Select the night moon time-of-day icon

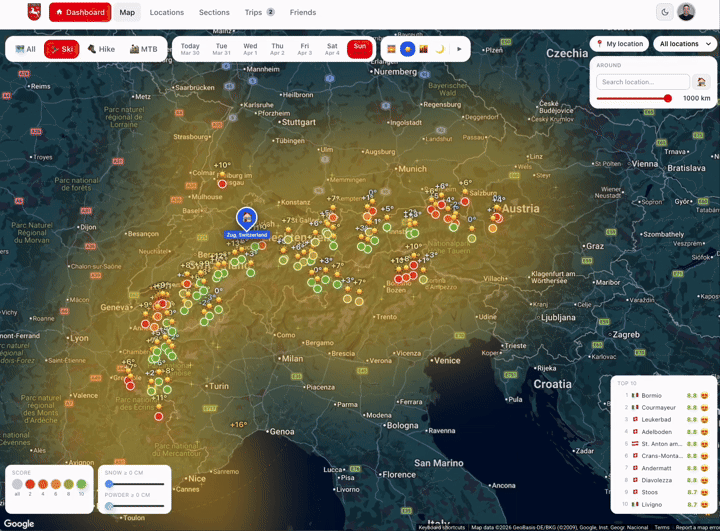pos(439,49)
